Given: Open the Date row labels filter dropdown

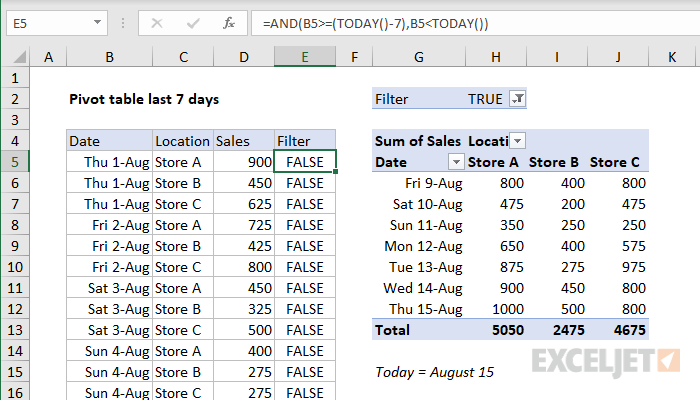Looking at the screenshot, I should click(455, 162).
